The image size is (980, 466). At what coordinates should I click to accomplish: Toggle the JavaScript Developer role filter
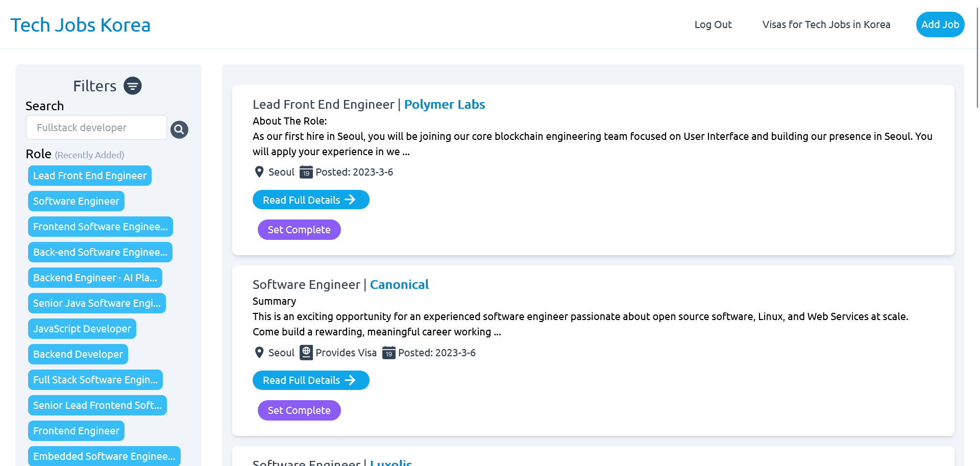click(82, 329)
